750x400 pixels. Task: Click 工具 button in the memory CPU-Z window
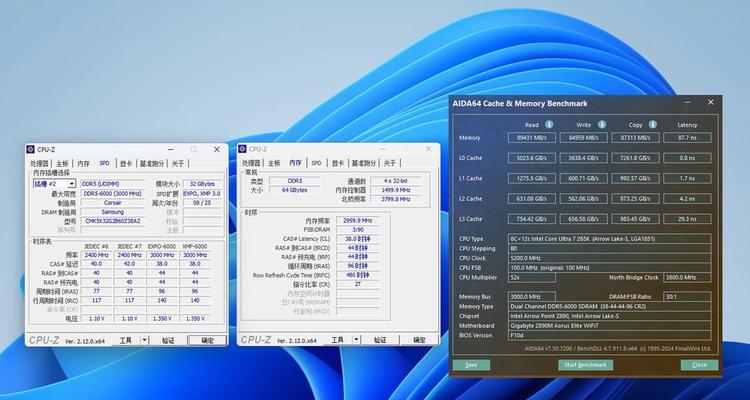coord(338,340)
